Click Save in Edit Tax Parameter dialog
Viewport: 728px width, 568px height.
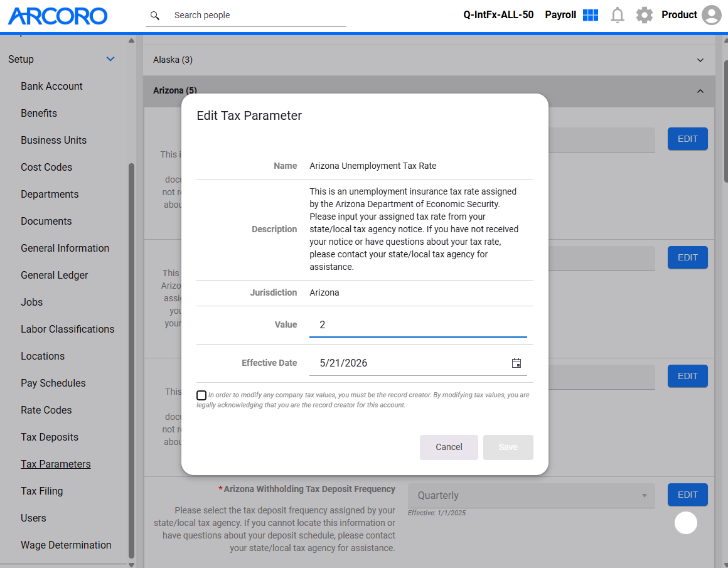508,447
